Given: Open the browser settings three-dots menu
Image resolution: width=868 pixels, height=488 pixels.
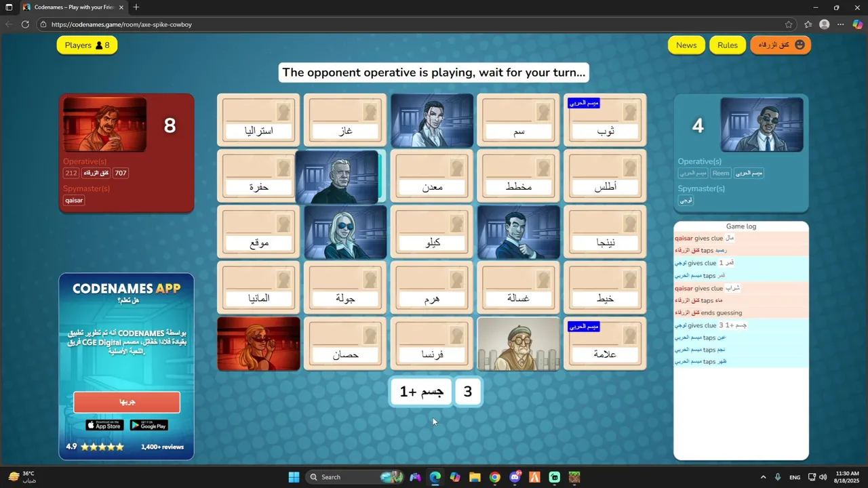Looking at the screenshot, I should (841, 24).
